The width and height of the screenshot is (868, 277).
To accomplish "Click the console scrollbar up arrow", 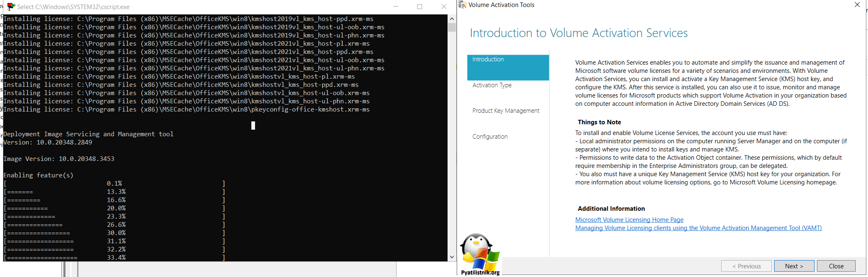I will [452, 19].
